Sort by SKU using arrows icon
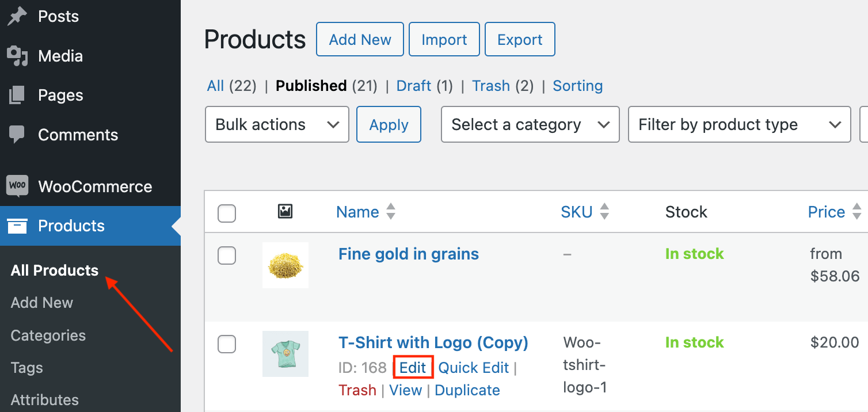The image size is (868, 412). pyautogui.click(x=604, y=212)
